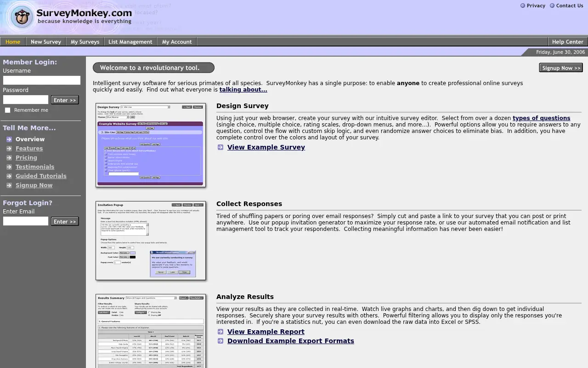Enable the Remember me checkbox

coord(7,110)
